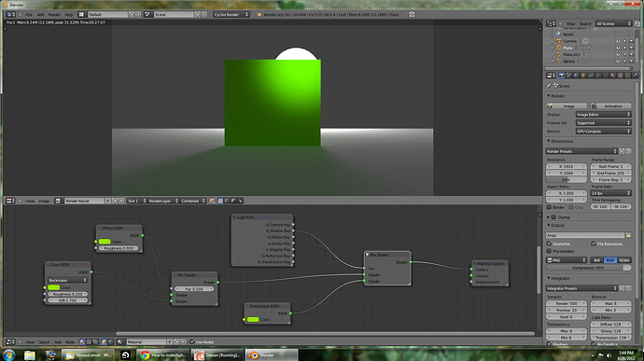Click the Sphere mesh icon in outliner
This screenshot has width=644, height=361.
(559, 62)
